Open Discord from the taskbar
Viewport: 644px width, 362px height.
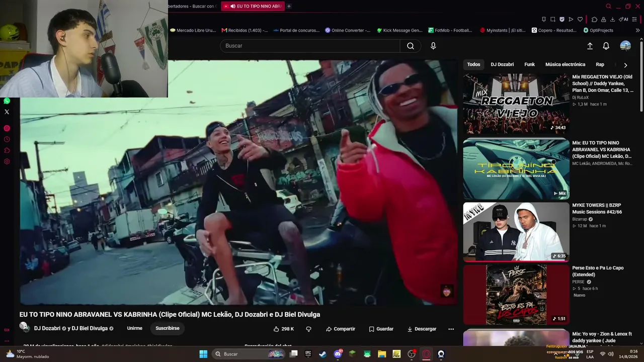pos(338,354)
